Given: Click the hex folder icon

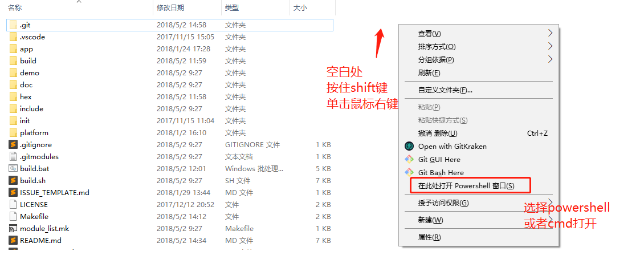Looking at the screenshot, I should coord(13,96).
